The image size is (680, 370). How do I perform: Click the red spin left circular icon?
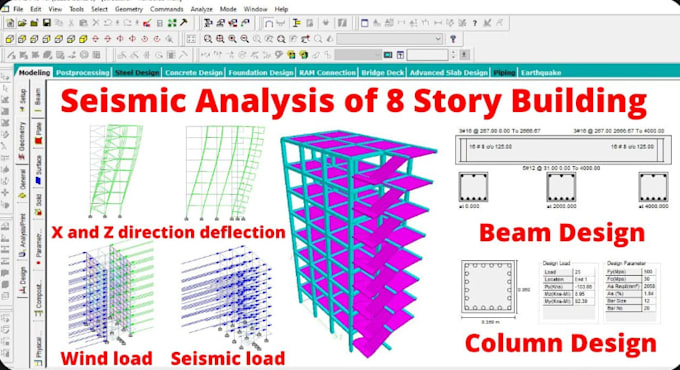144,39
